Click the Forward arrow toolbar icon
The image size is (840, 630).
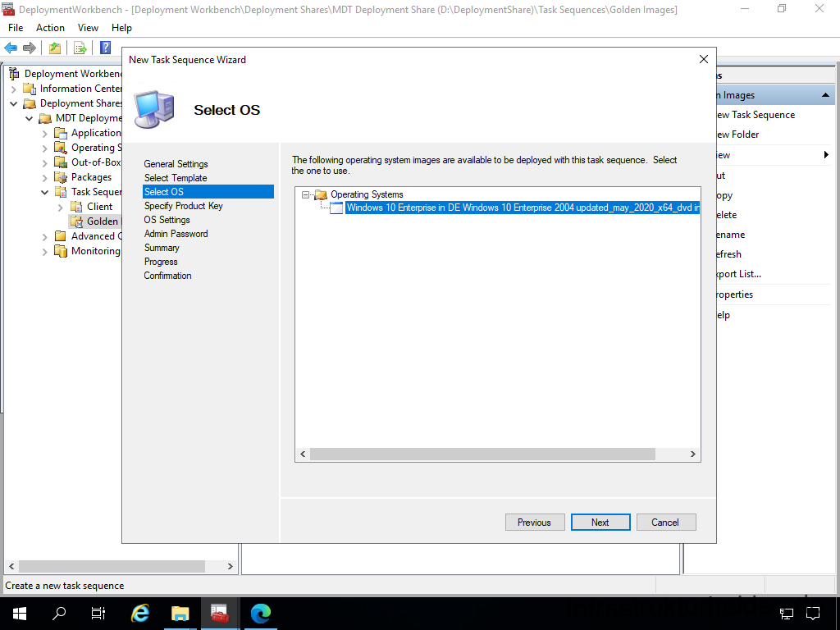(30, 48)
